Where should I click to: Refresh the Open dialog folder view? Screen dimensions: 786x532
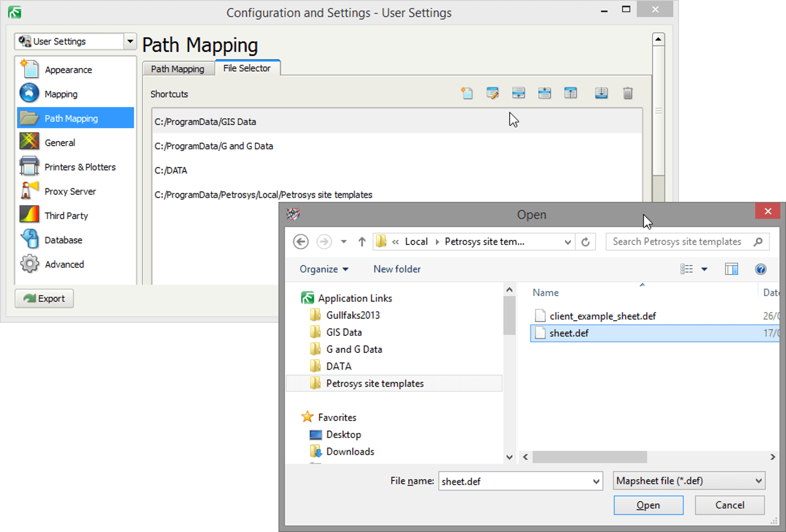[585, 242]
